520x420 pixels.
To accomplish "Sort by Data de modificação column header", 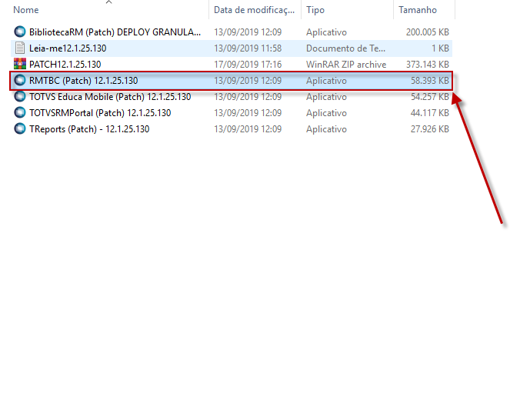I will point(254,10).
